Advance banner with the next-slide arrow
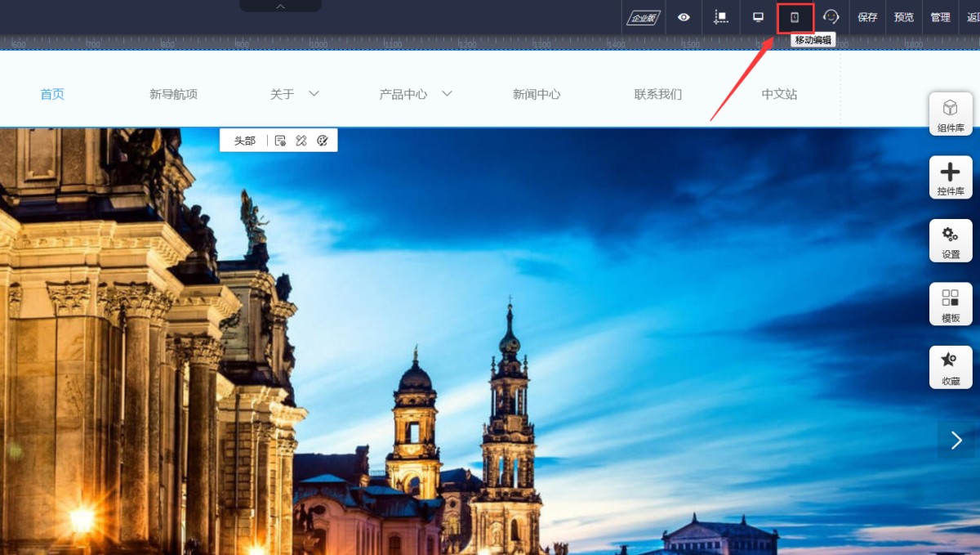The height and width of the screenshot is (555, 980). 956,441
